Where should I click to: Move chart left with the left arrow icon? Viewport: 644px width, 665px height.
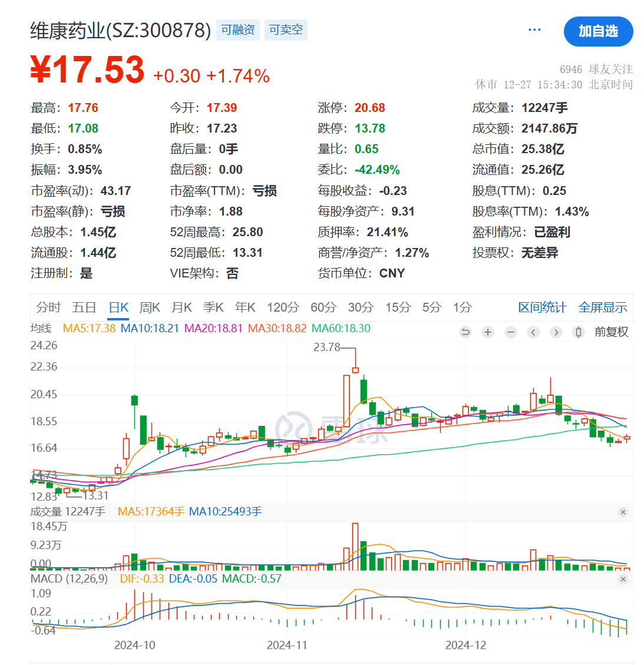(533, 332)
